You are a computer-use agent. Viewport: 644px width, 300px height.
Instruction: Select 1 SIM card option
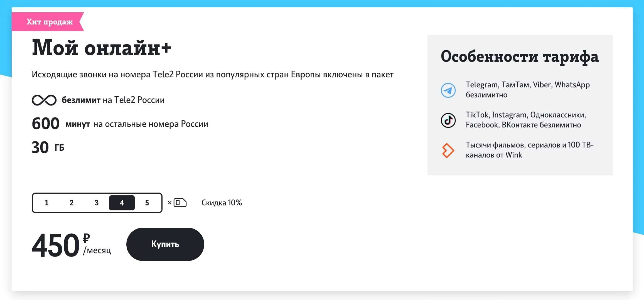click(47, 203)
